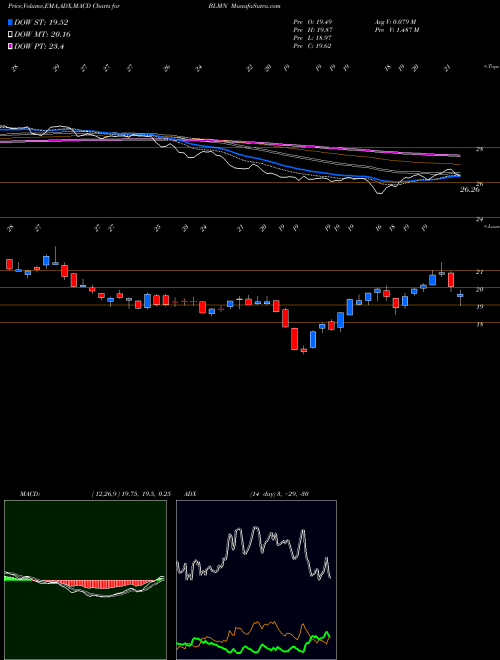Click the ADX panel label
This screenshot has height=660, width=500.
click(x=191, y=494)
